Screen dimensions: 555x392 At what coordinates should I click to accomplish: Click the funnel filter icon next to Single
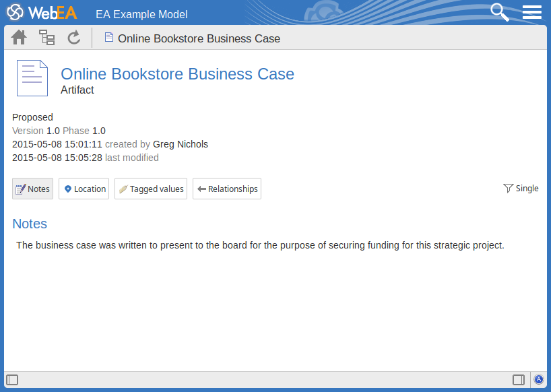(507, 188)
